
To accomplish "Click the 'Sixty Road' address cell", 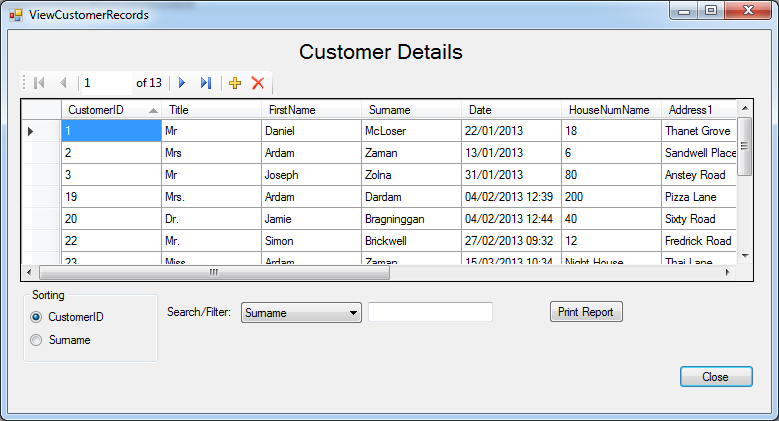I will [x=699, y=219].
